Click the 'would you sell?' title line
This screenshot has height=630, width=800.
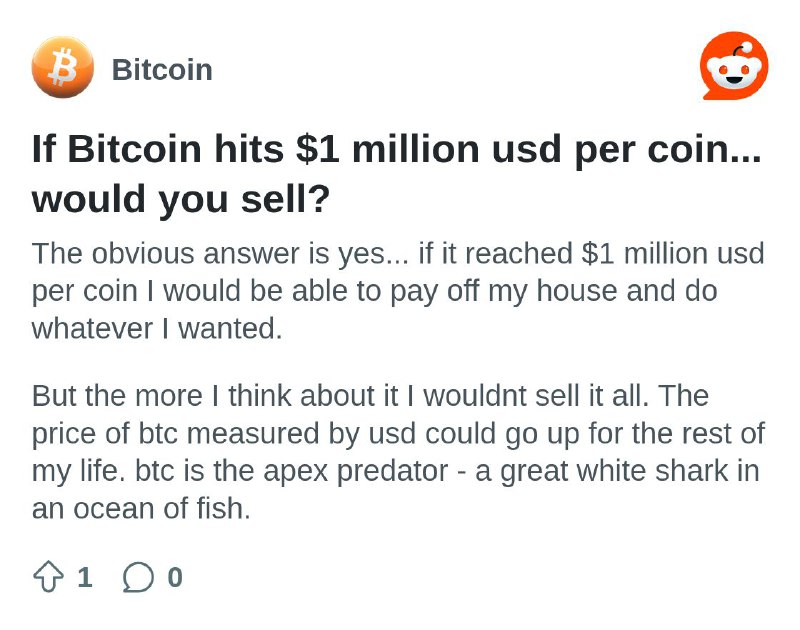[x=181, y=199]
